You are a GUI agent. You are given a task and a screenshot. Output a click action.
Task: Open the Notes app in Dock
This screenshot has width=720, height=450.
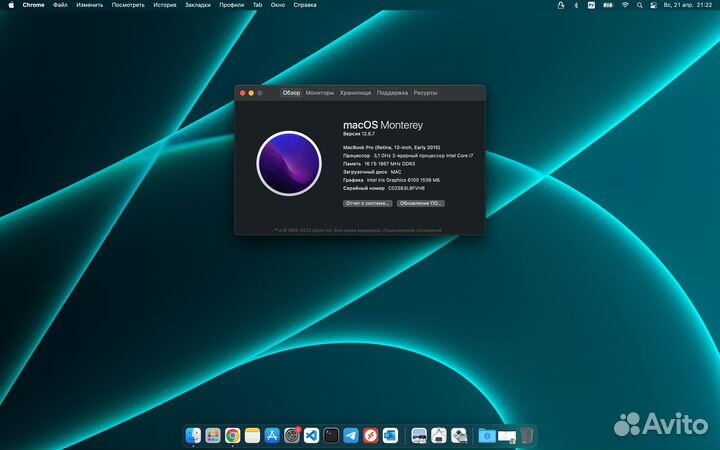tap(252, 435)
